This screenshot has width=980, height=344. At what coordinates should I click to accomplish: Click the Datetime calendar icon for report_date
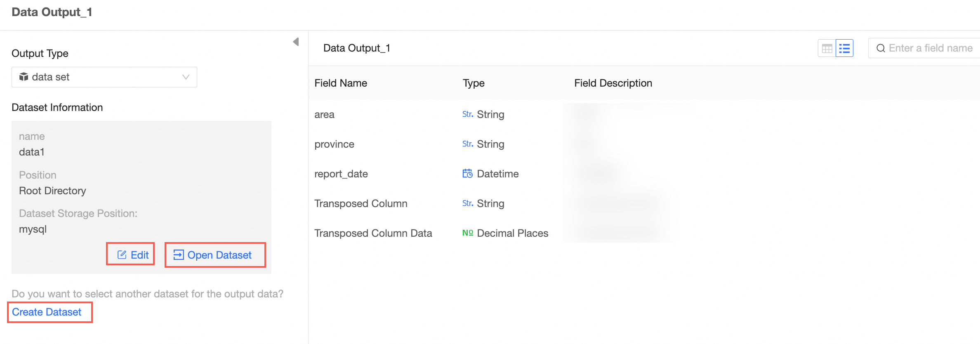(467, 174)
